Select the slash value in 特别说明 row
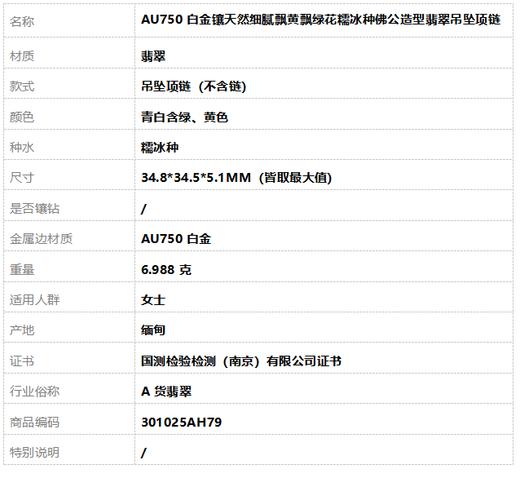Image resolution: width=520 pixels, height=478 pixels. click(144, 453)
